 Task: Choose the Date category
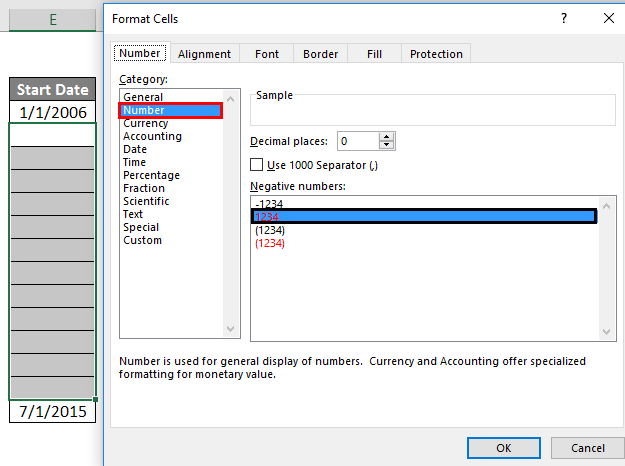pos(134,149)
